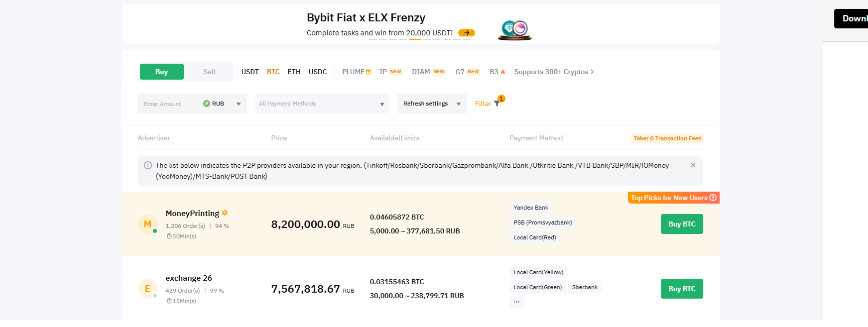Click the orange arrow in banner
The image size is (868, 327).
(466, 33)
